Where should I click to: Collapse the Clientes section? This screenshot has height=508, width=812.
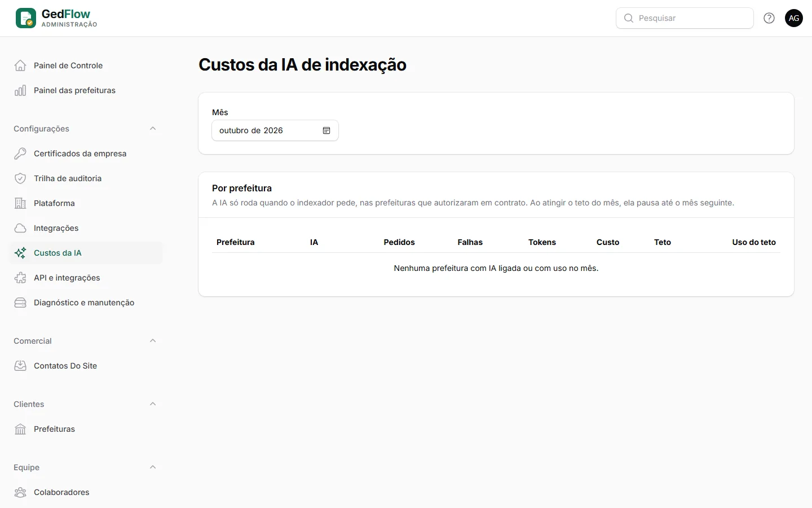[153, 404]
